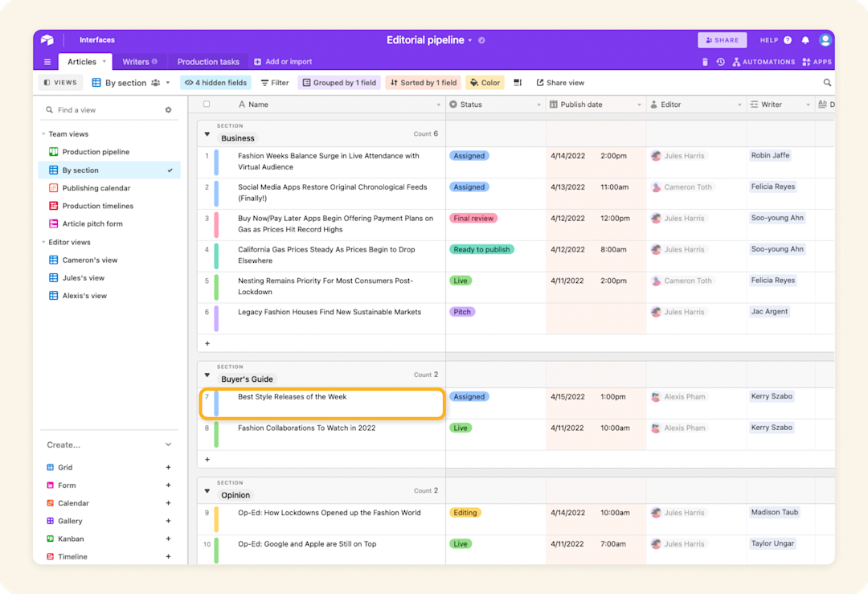Image resolution: width=868 pixels, height=594 pixels.
Task: Click the Share view link
Action: [559, 82]
